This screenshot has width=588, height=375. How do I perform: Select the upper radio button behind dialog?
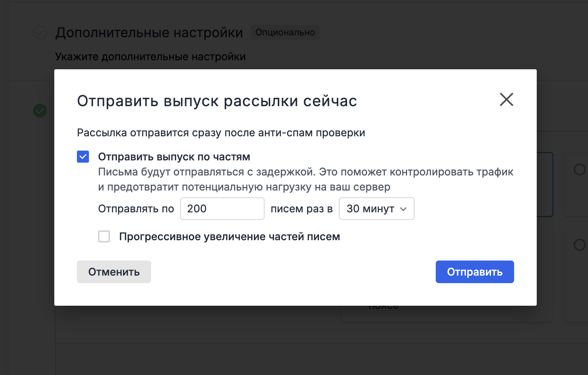coord(579,169)
